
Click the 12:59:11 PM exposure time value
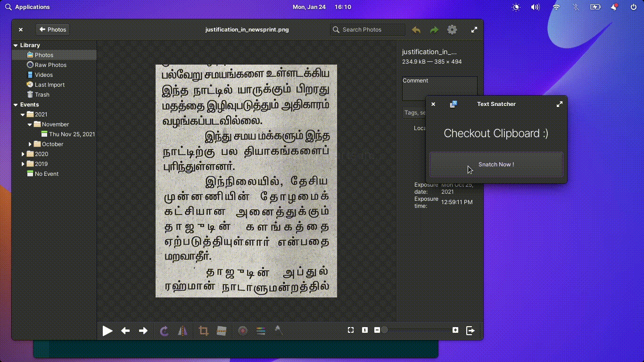point(457,202)
